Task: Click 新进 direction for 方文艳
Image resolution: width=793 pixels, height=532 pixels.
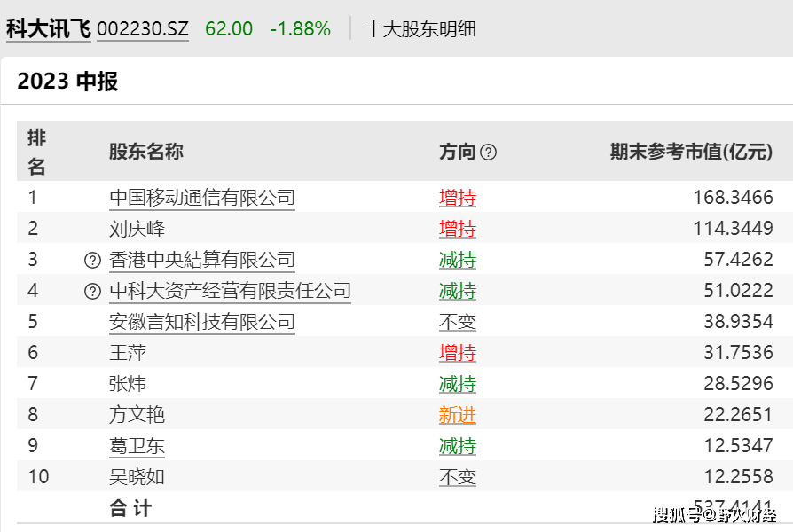Action: (457, 415)
